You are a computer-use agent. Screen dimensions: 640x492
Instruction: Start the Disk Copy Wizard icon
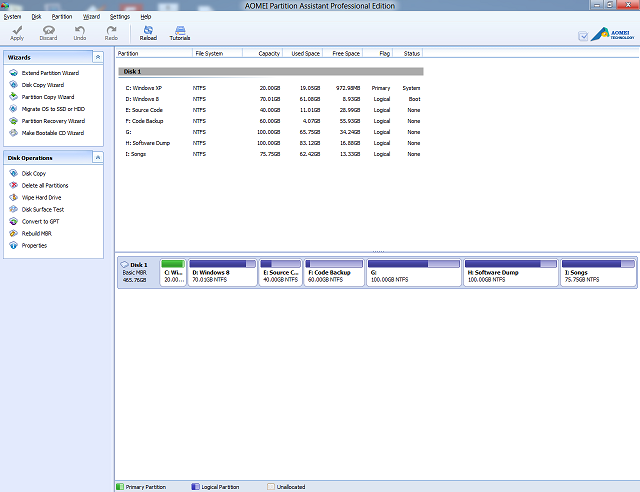pyautogui.click(x=13, y=85)
